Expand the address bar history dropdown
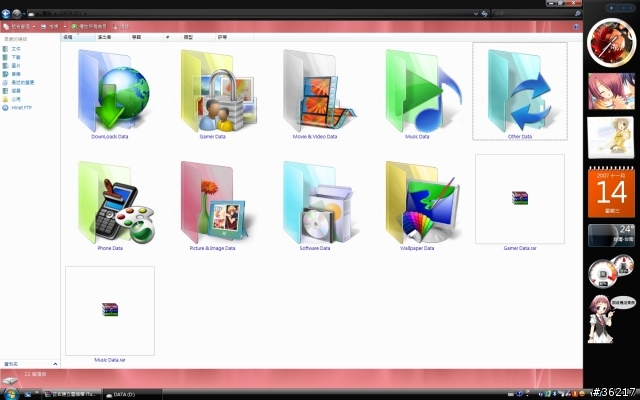Image resolution: width=640 pixels, height=400 pixels. (x=474, y=13)
